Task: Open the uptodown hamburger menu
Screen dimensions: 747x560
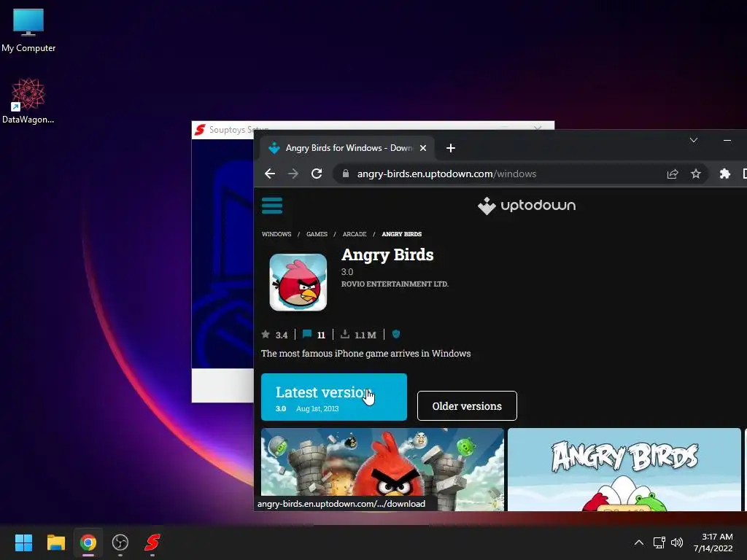Action: point(272,206)
